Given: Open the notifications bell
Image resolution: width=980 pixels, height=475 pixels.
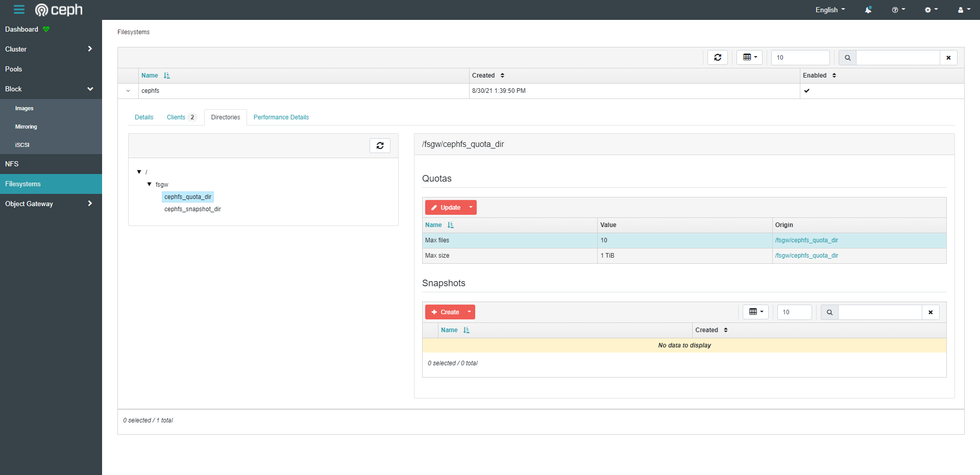Looking at the screenshot, I should coord(868,10).
